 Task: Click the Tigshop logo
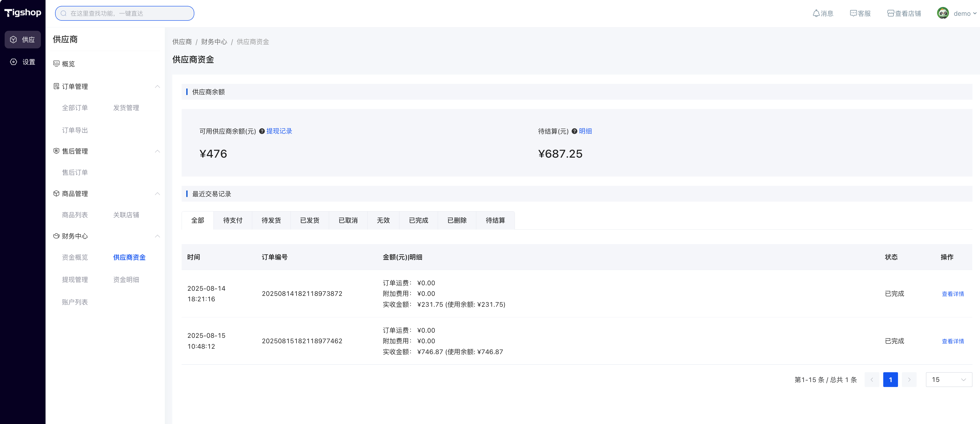pyautogui.click(x=23, y=13)
